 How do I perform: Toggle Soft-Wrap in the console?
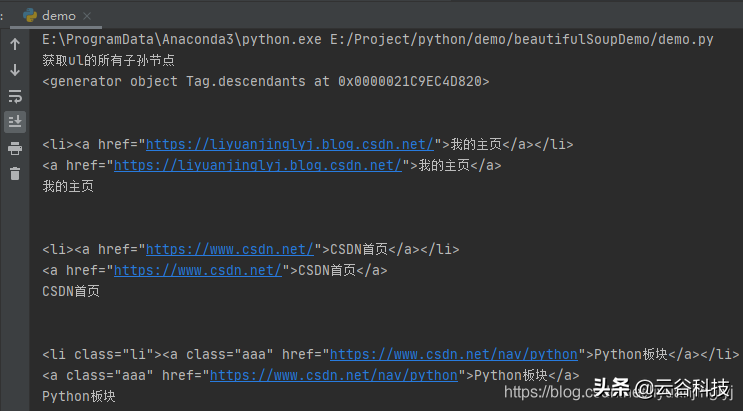click(x=15, y=96)
